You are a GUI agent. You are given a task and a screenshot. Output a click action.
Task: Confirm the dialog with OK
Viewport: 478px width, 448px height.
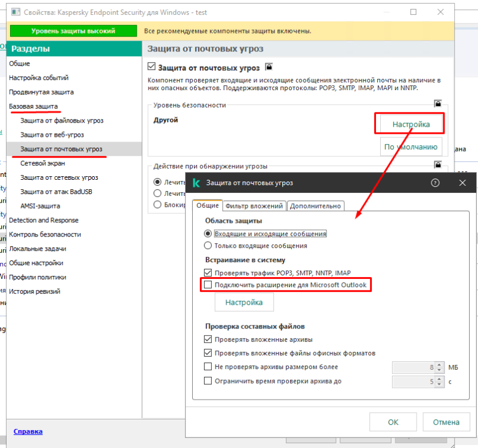click(393, 422)
